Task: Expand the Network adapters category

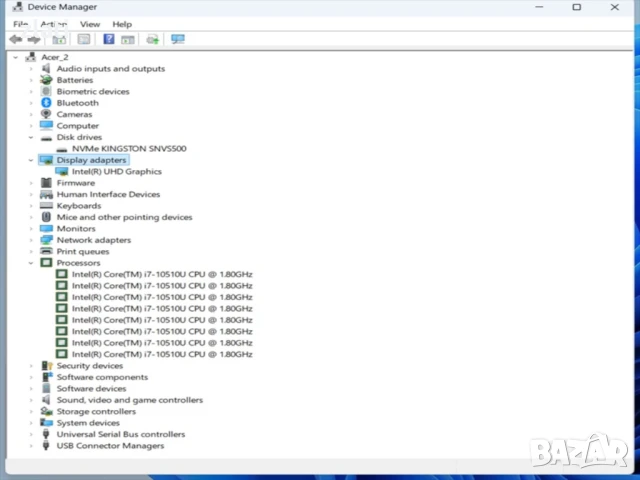Action: point(31,240)
